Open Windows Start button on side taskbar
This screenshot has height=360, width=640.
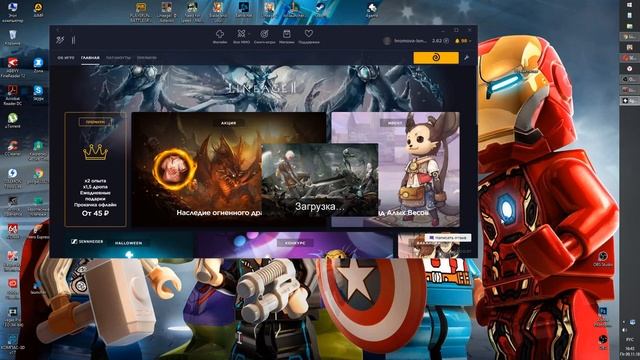tap(629, 4)
